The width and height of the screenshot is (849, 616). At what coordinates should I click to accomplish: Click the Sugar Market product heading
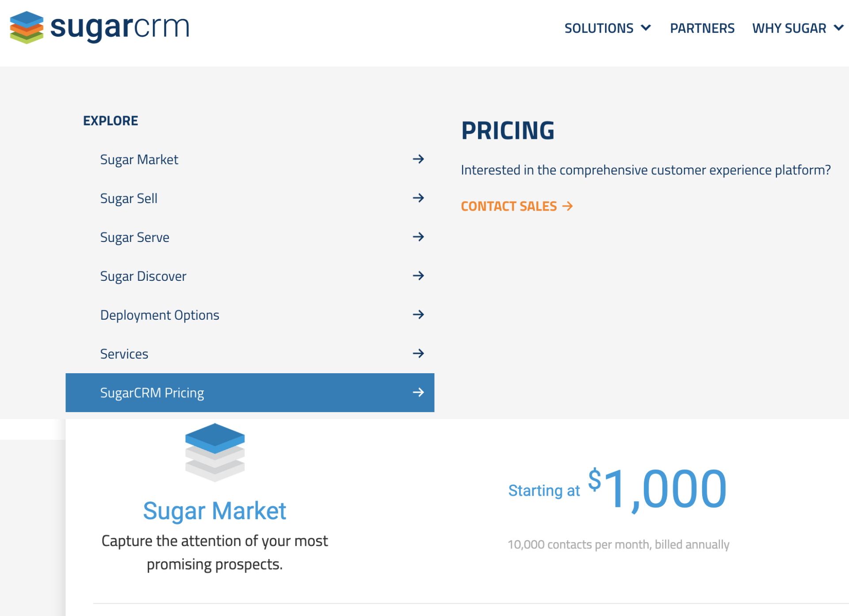click(x=215, y=511)
